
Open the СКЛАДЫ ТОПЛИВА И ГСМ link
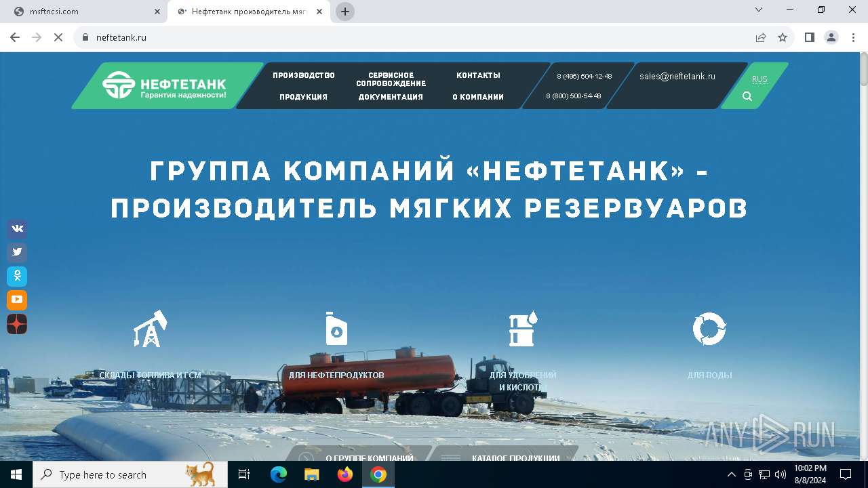point(150,375)
